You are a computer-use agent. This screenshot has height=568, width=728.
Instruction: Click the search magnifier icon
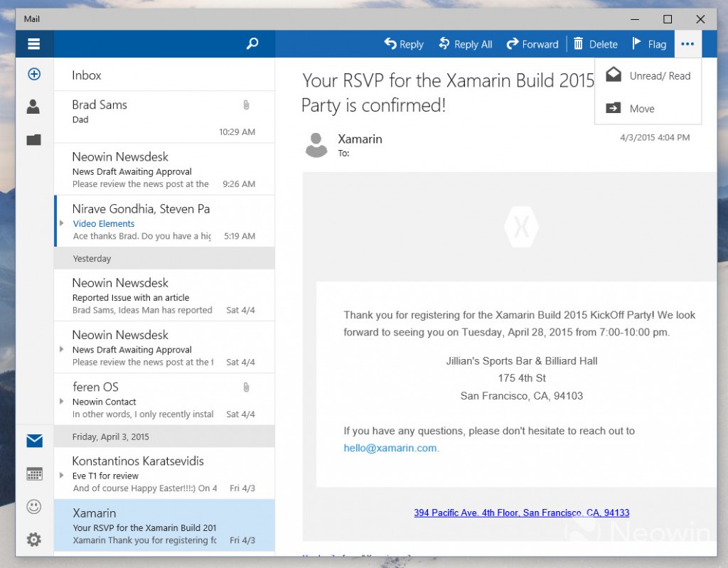point(252,43)
